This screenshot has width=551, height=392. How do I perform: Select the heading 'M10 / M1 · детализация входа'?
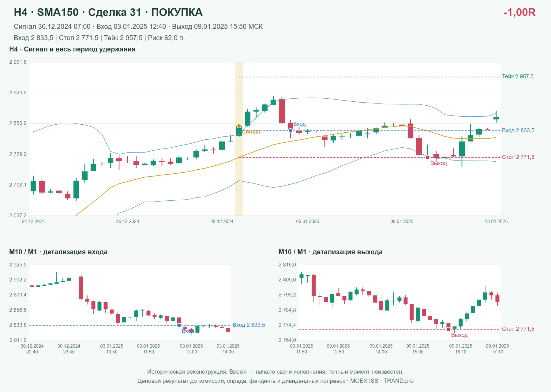click(58, 252)
